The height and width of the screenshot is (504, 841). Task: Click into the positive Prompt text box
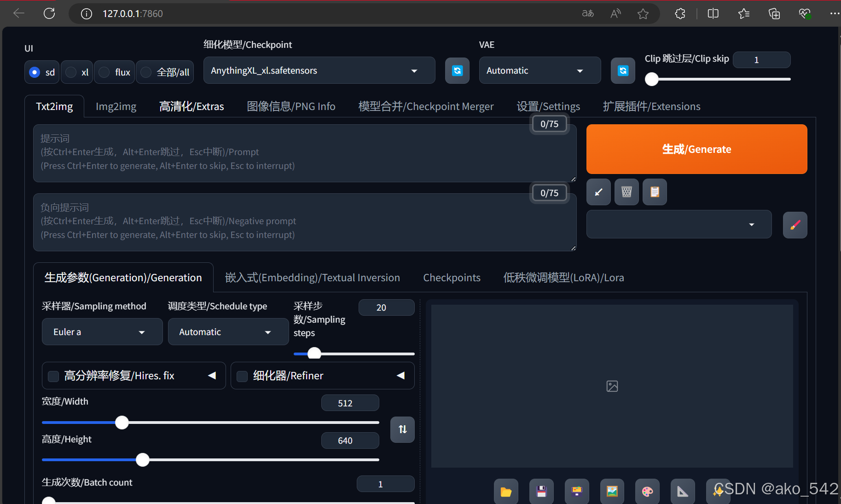[305, 153]
